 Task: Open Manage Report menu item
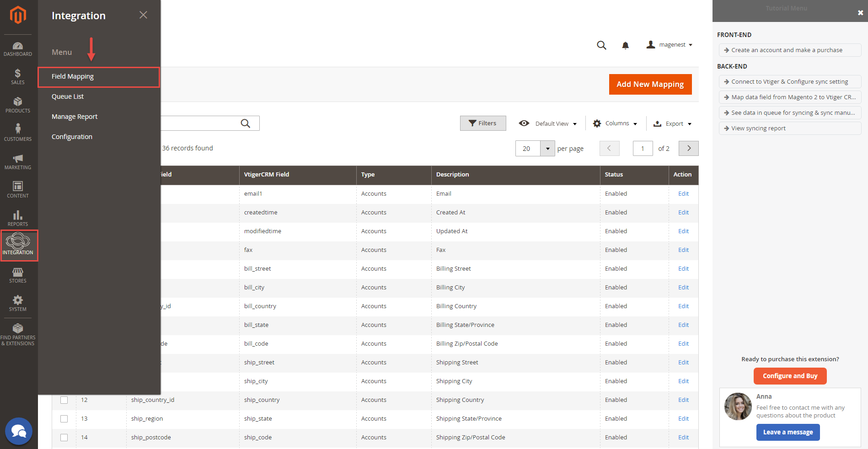pos(75,117)
